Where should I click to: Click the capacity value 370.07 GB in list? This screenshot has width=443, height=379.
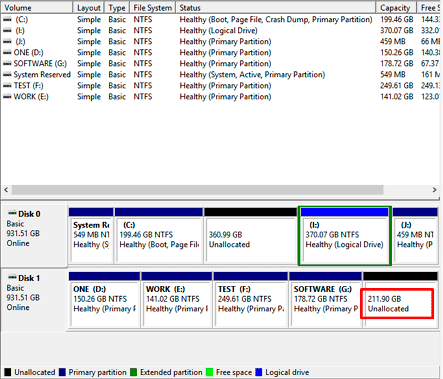click(x=397, y=31)
